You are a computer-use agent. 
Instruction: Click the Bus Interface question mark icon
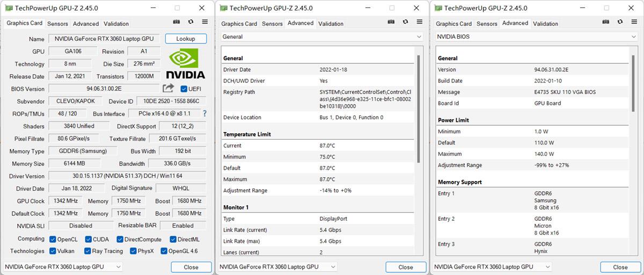pos(204,114)
